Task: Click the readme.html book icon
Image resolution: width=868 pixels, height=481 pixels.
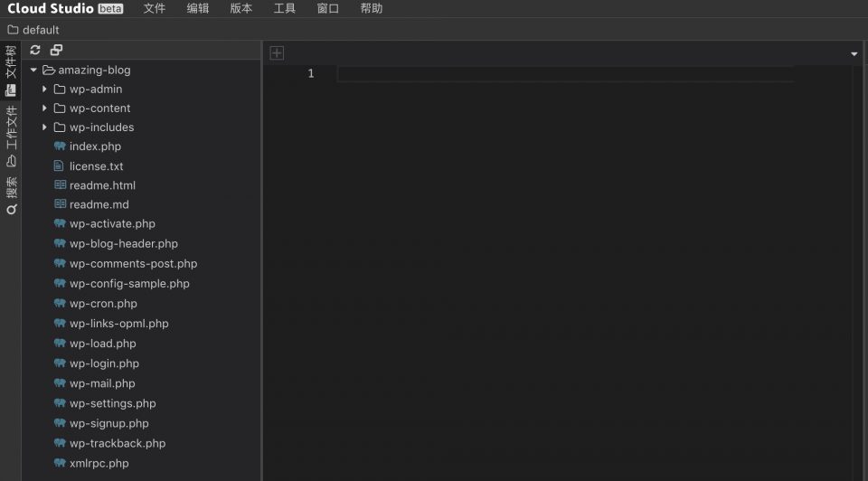Action: pyautogui.click(x=60, y=184)
